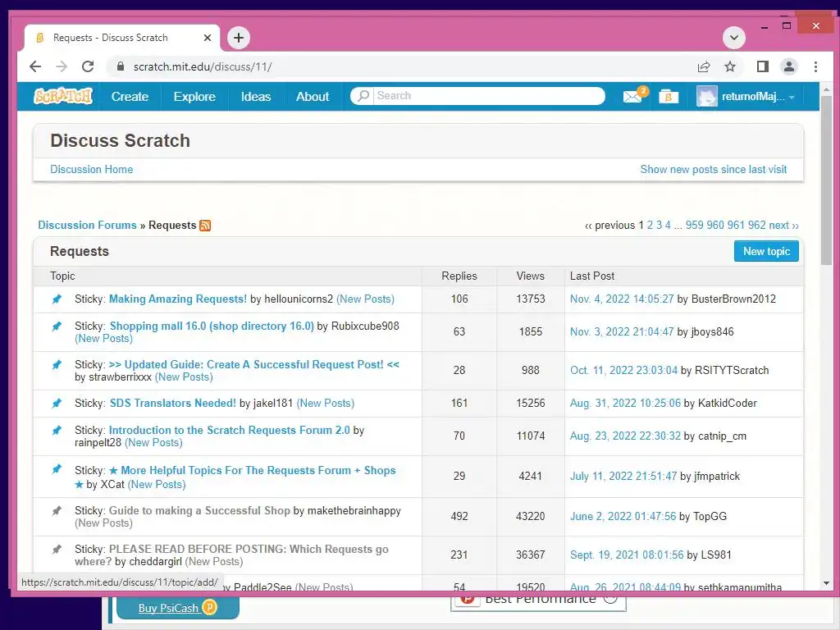Click the Requests RSS feed icon
840x630 pixels.
click(205, 226)
